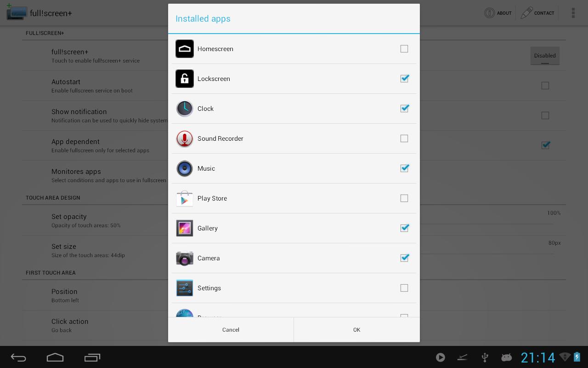
Task: Confirm selection with the OK button
Action: click(356, 329)
